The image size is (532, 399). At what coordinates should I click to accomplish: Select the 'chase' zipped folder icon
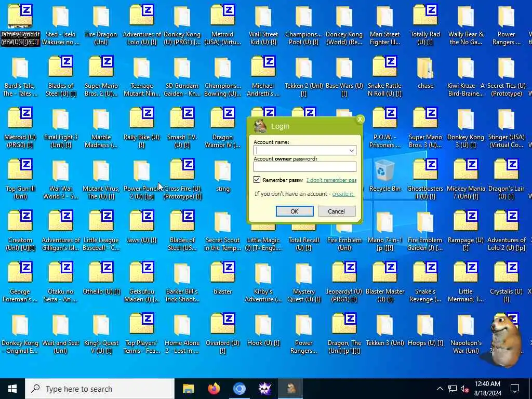coord(425,73)
